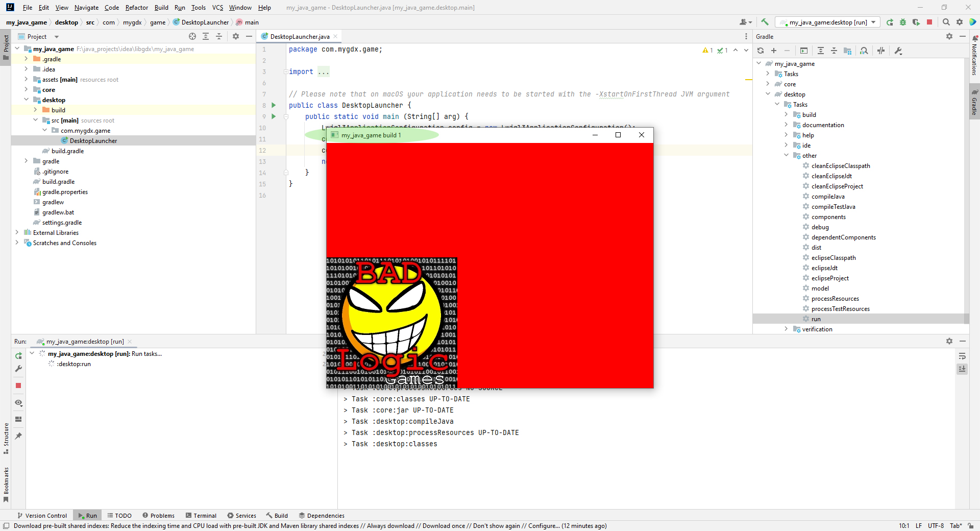This screenshot has height=531, width=980.
Task: Open the VCS menu
Action: coord(217,7)
